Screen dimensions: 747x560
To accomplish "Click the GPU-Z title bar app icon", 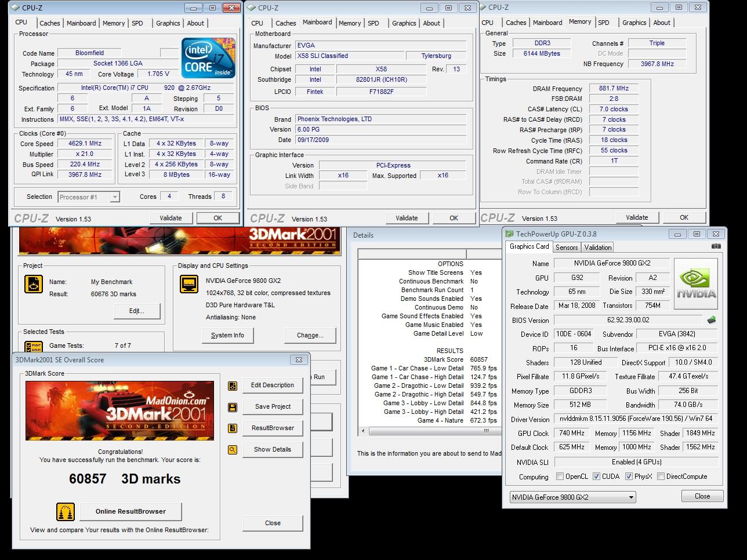I will click(x=509, y=234).
